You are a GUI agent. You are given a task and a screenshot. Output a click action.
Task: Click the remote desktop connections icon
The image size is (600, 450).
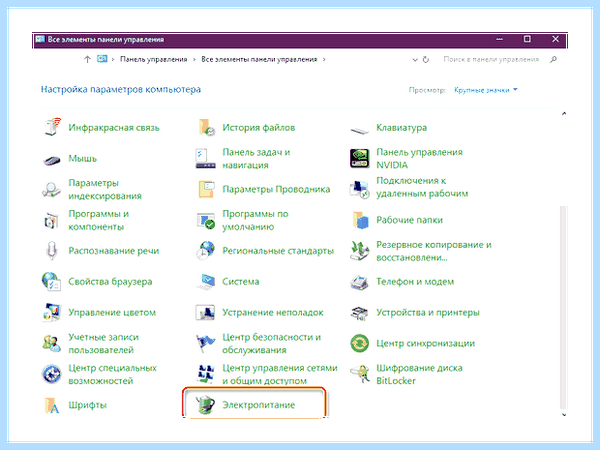point(359,189)
